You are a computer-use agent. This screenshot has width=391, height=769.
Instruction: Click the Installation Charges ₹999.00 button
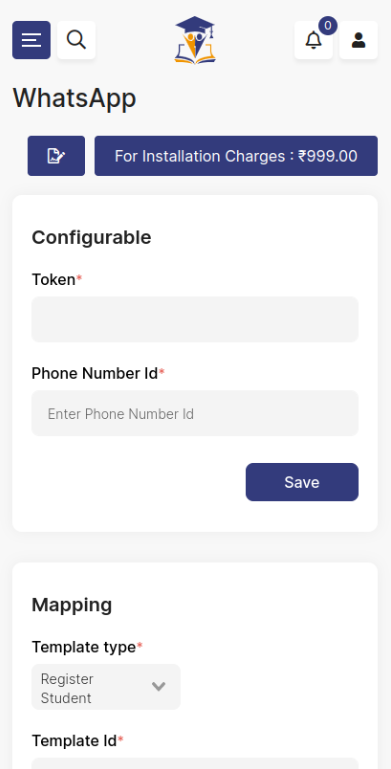point(236,156)
